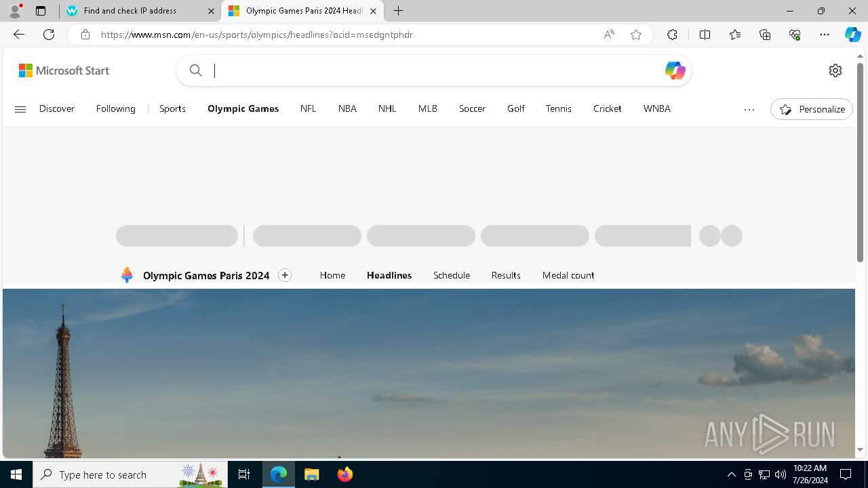Open the Golf section
868x488 pixels.
click(516, 108)
